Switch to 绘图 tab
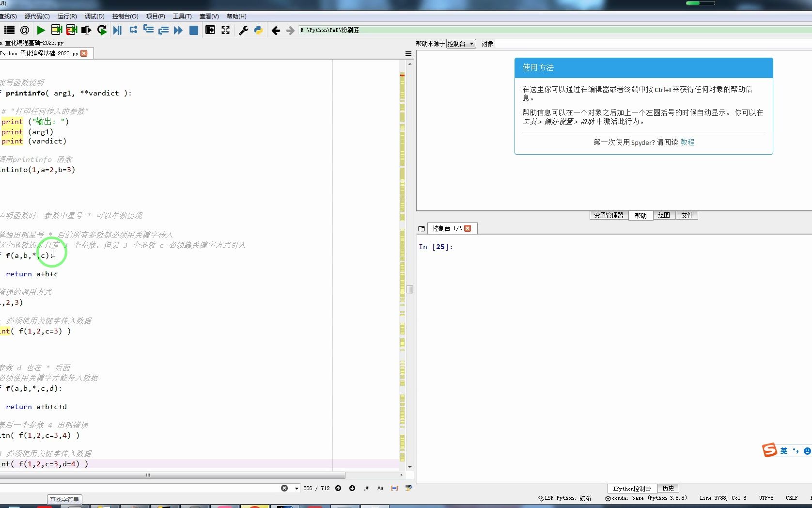The image size is (812, 508). (664, 215)
